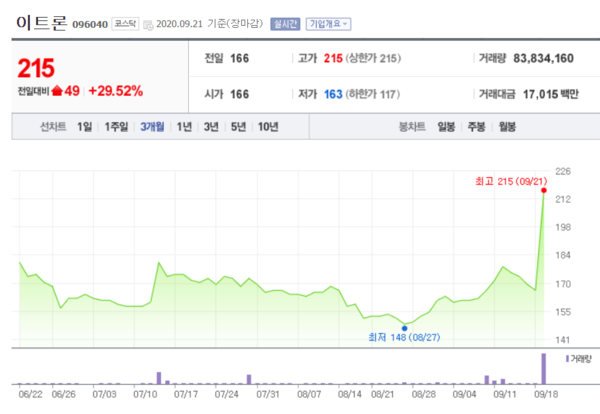Switch chart to 3년 range
The width and height of the screenshot is (600, 414).
211,127
